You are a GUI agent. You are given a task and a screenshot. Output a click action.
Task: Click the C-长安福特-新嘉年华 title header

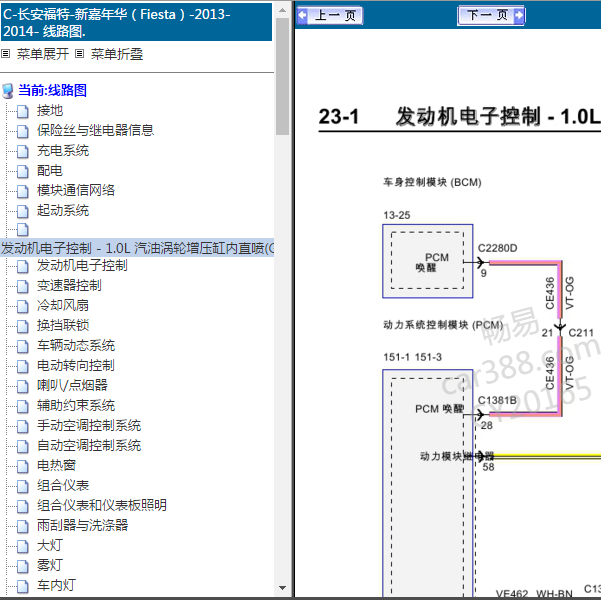136,22
